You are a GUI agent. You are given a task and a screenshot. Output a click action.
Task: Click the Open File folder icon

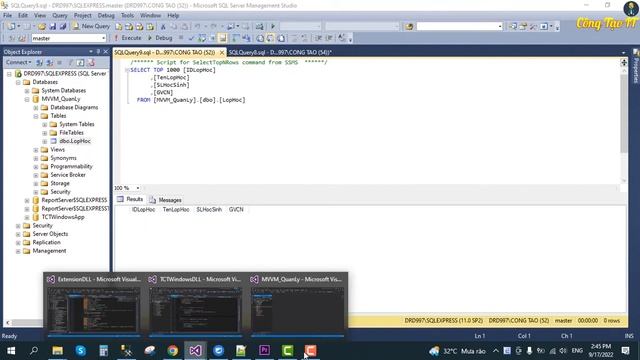(42, 27)
